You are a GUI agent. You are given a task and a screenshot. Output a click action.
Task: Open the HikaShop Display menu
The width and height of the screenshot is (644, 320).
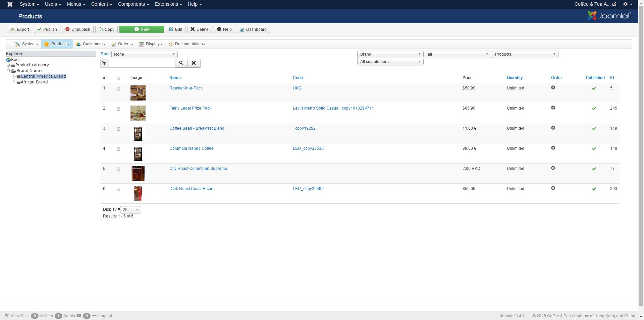tap(151, 44)
